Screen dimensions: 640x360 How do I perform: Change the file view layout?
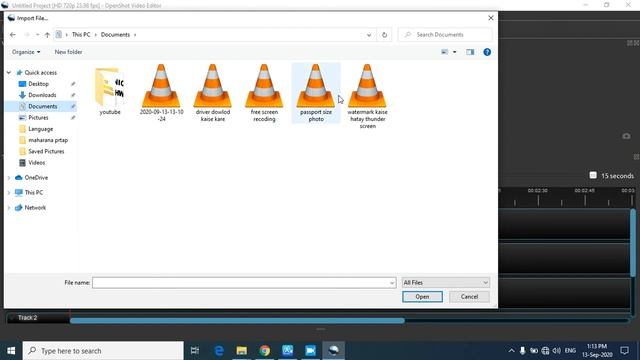[444, 52]
